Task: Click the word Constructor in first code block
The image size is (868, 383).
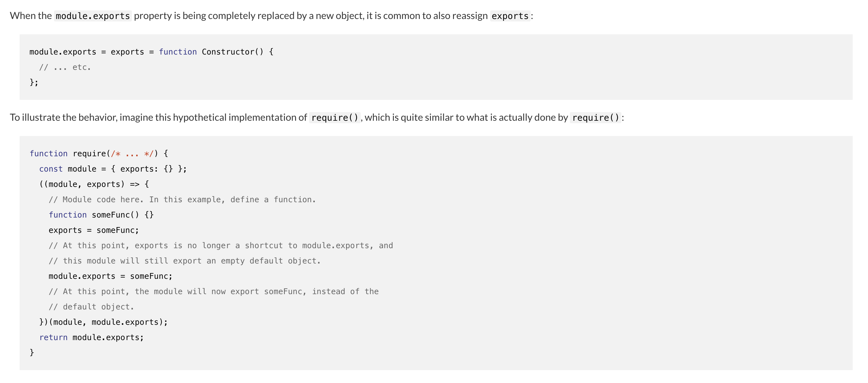Action: (228, 52)
